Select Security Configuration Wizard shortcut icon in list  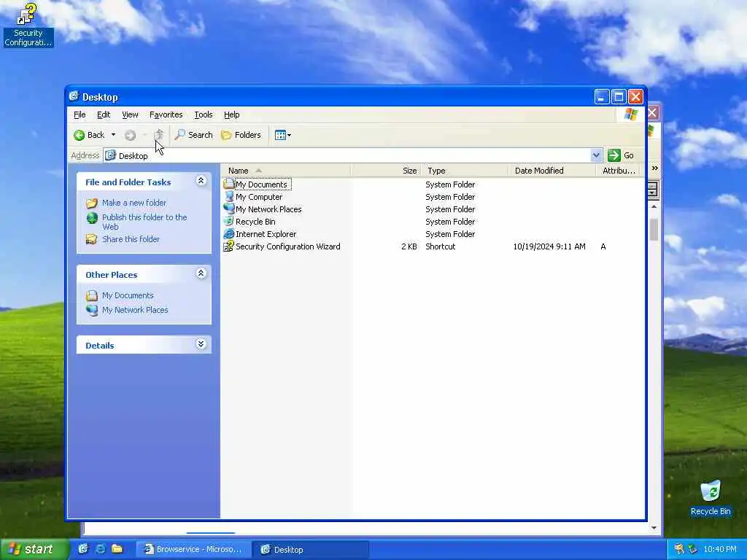[228, 246]
